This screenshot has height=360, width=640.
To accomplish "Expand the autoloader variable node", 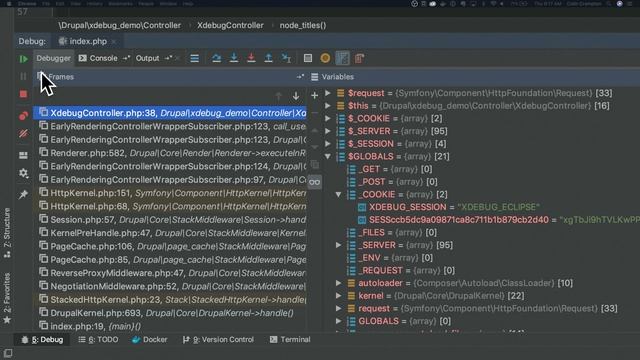I will tap(338, 283).
